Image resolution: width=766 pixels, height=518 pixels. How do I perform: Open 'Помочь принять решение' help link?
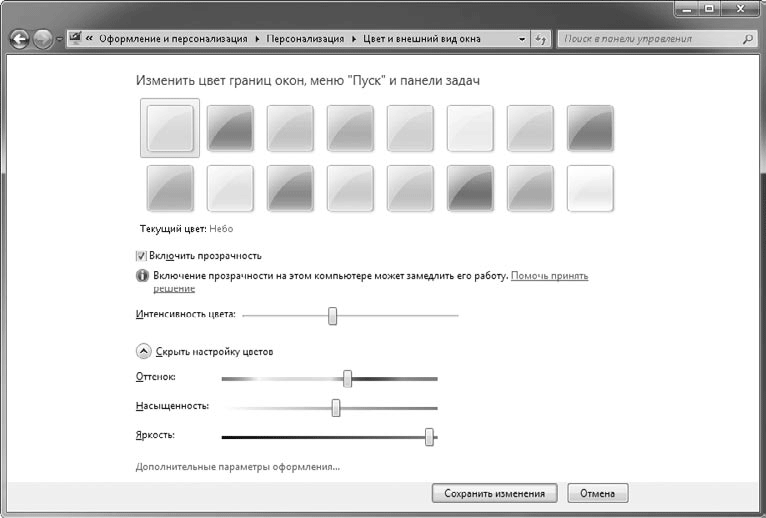click(x=549, y=274)
